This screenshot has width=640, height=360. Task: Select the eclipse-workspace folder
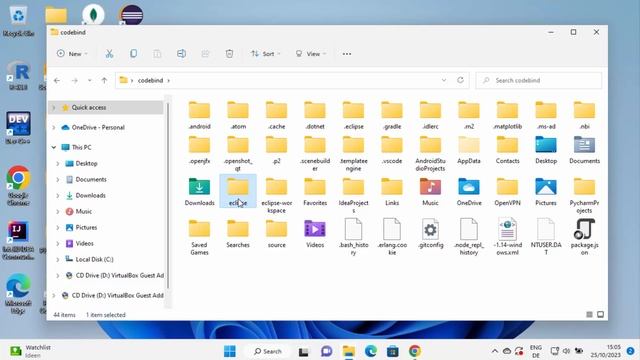pos(276,196)
